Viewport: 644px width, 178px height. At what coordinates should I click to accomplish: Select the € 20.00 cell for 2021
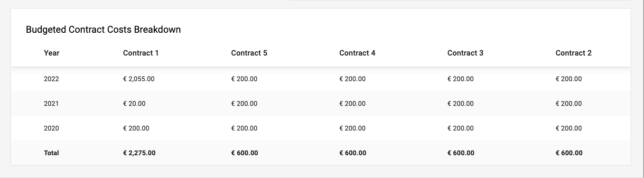[134, 103]
